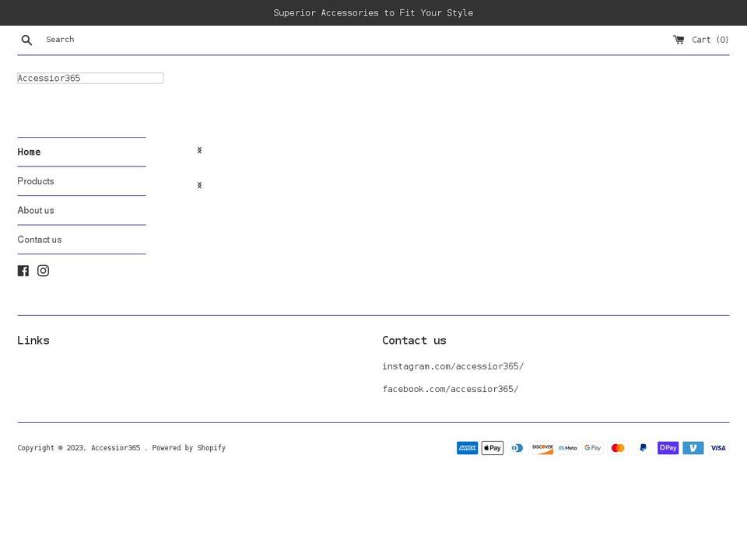Select the PayPal payment icon

[643, 447]
